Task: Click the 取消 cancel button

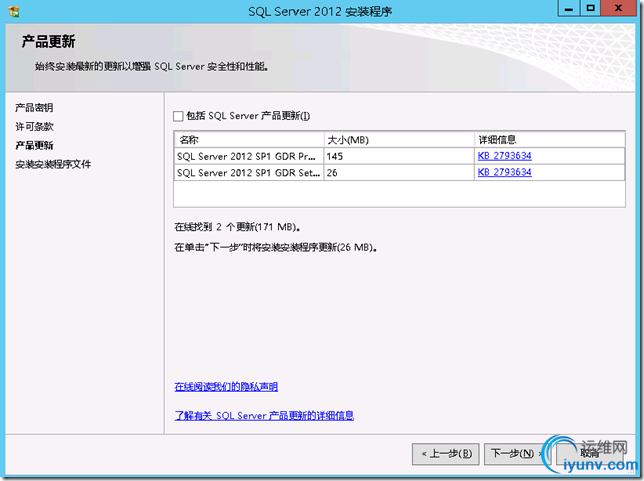Action: (589, 454)
